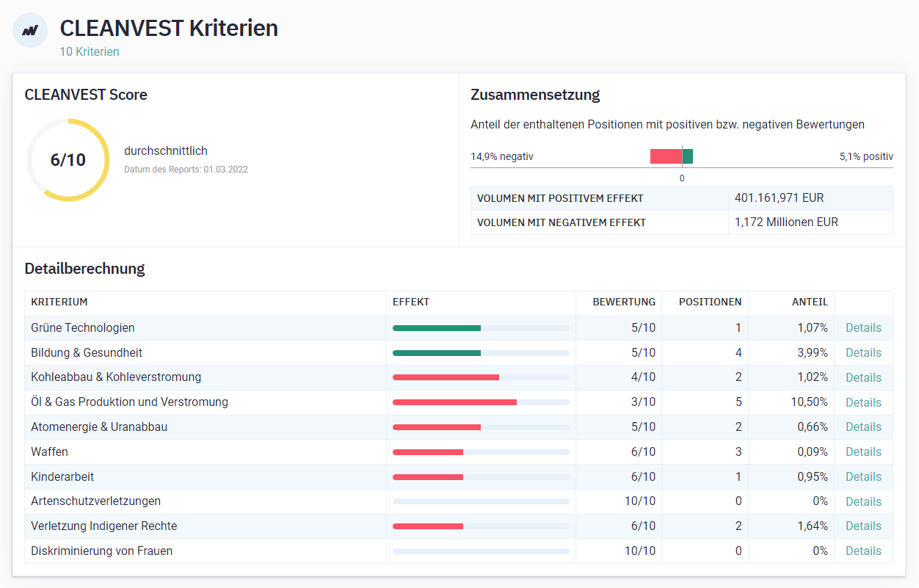
Task: Click the KRITERIUM column header
Action: 59,302
